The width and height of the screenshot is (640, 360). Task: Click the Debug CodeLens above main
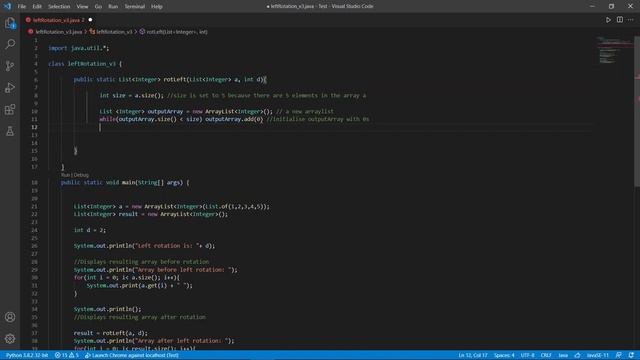pyautogui.click(x=81, y=175)
